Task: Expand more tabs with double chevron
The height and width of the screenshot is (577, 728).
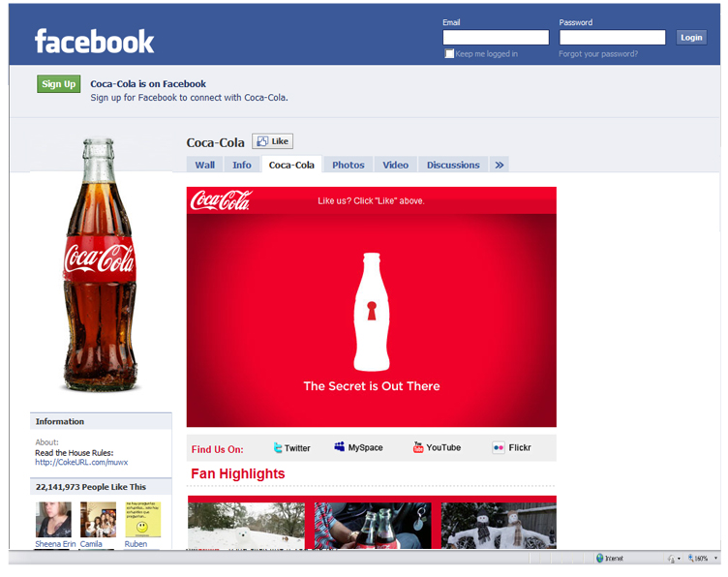Action: 500,165
